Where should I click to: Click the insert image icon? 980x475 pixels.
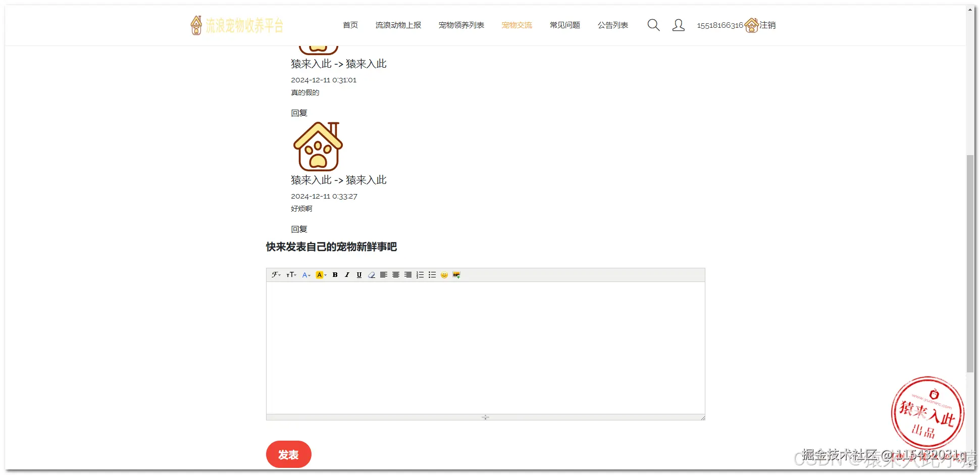(456, 275)
